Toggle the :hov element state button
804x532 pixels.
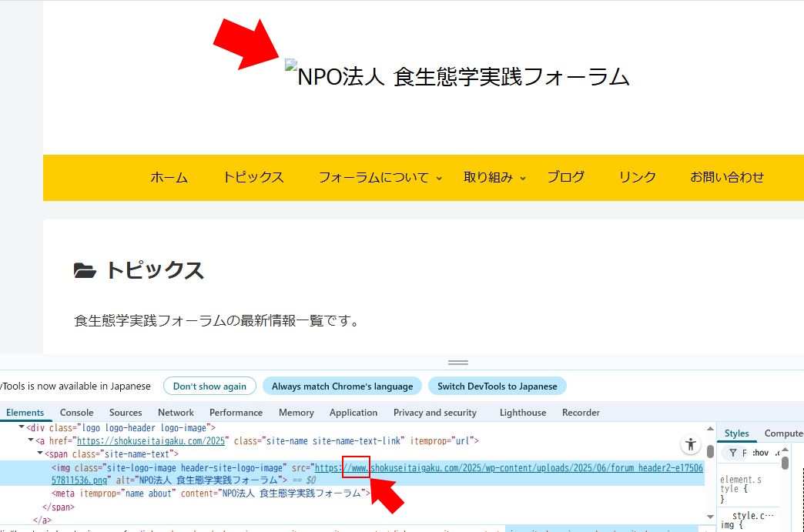pos(759,453)
